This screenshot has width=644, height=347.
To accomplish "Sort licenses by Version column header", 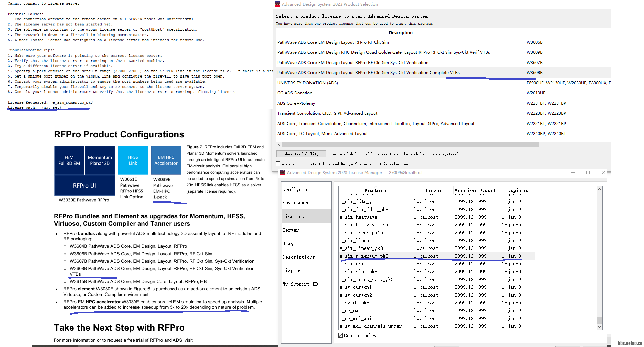I will tap(465, 190).
